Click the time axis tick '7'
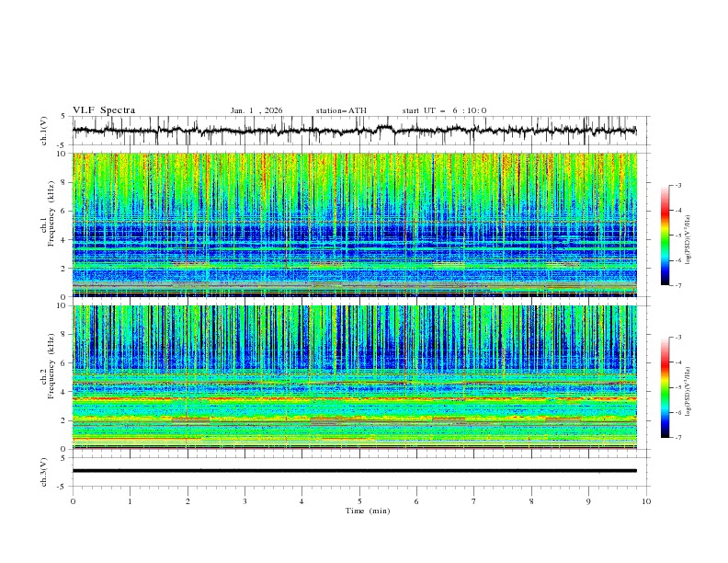The width and height of the screenshot is (728, 563). 474,501
